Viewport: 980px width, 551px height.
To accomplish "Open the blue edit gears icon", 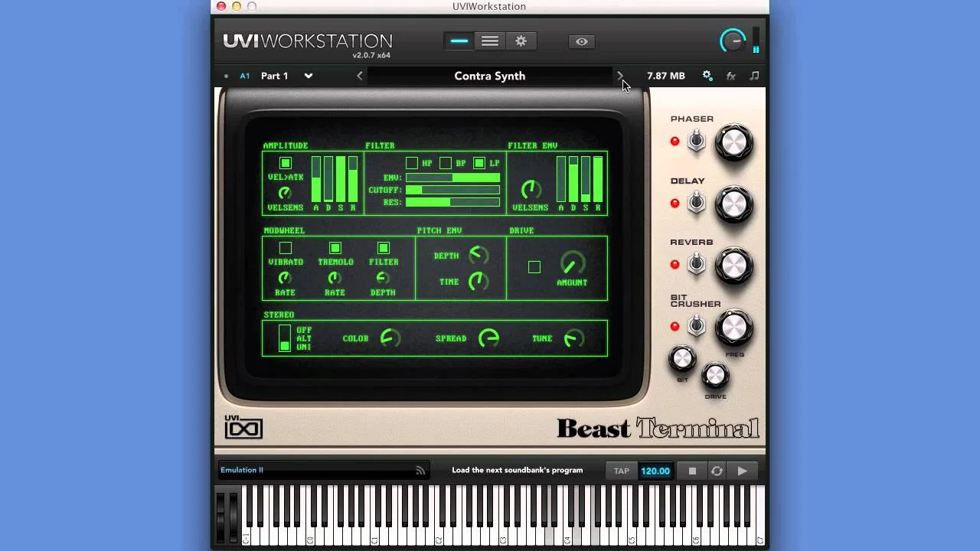I will pos(707,76).
